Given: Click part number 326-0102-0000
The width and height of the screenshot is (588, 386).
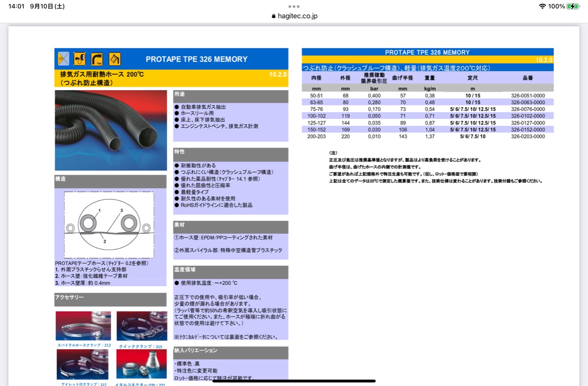Looking at the screenshot, I should coord(528,116).
